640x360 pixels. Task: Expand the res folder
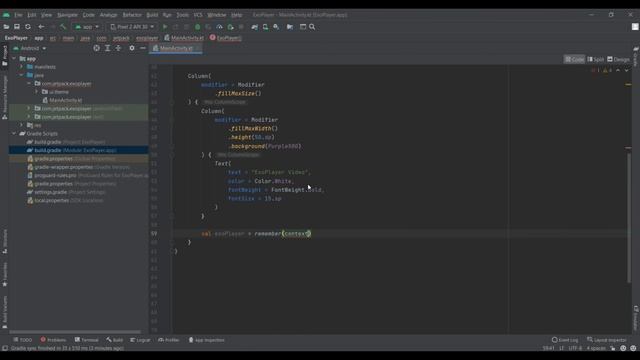point(22,125)
